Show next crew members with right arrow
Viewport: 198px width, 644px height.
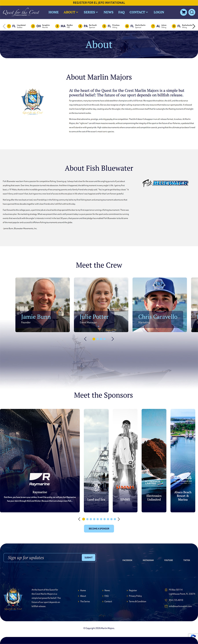click(113, 339)
